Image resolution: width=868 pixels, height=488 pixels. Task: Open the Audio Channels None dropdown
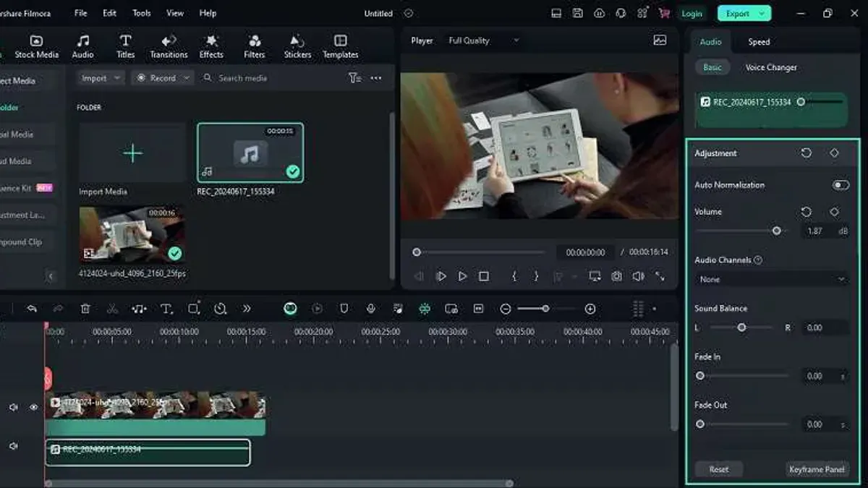coord(772,279)
